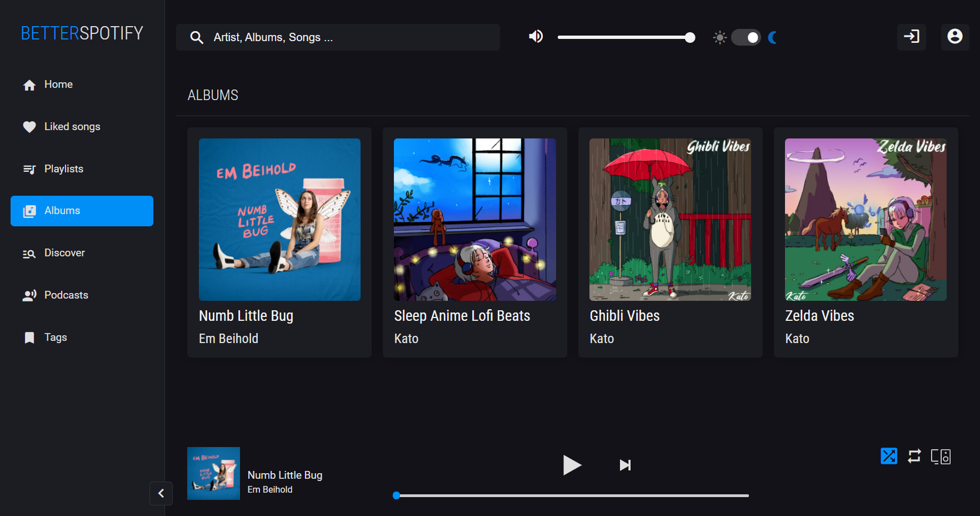
Task: Click the volume slider track
Action: coord(626,37)
